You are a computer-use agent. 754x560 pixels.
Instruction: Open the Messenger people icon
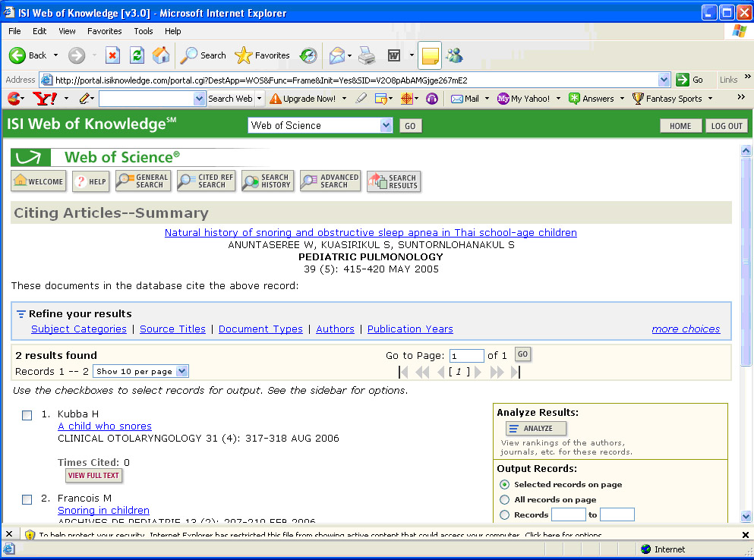click(454, 55)
